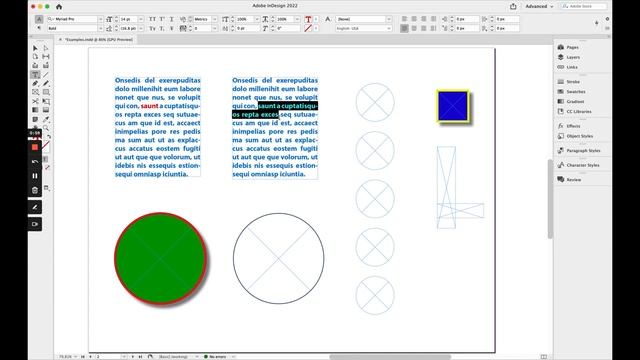Select the Line tool
This screenshot has height=360, width=640.
pyautogui.click(x=46, y=75)
